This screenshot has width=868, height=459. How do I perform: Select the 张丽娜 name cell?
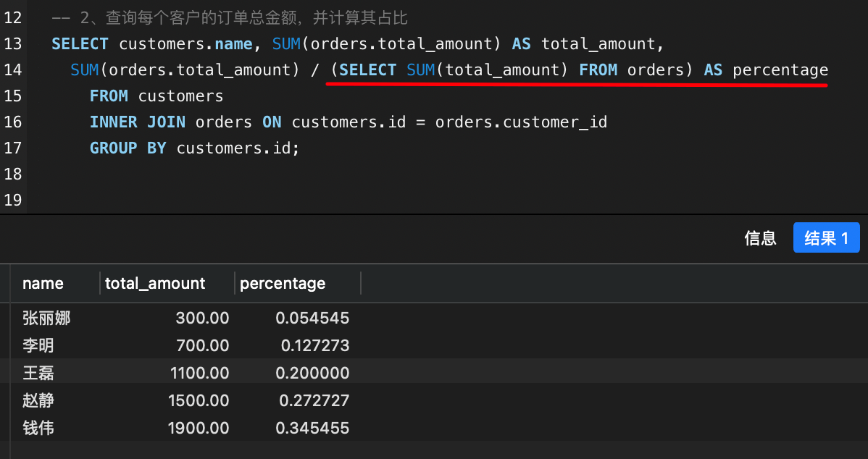(x=46, y=318)
